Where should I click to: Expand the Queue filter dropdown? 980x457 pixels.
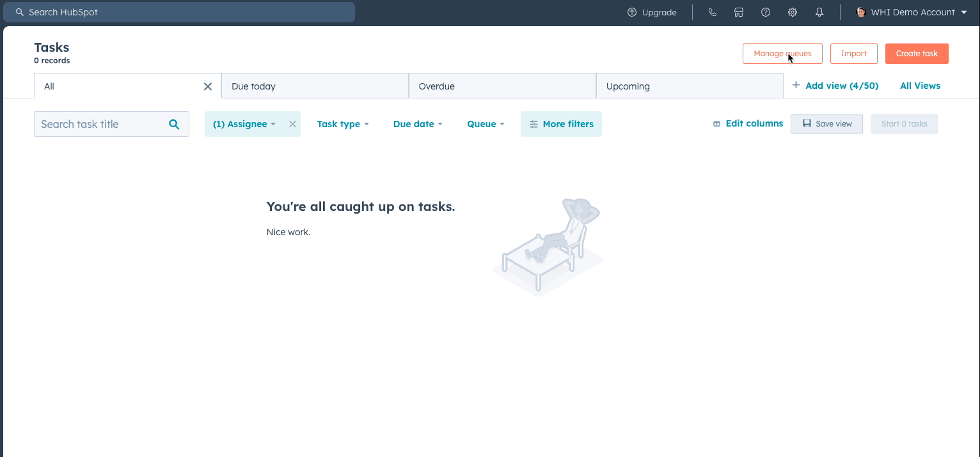[486, 124]
